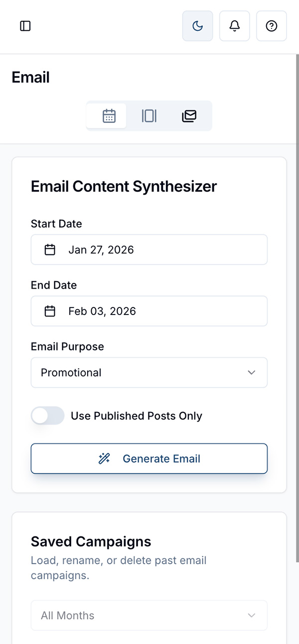299x644 pixels.
Task: Select the End Date field showing Feb 03, 2026
Action: click(x=149, y=311)
